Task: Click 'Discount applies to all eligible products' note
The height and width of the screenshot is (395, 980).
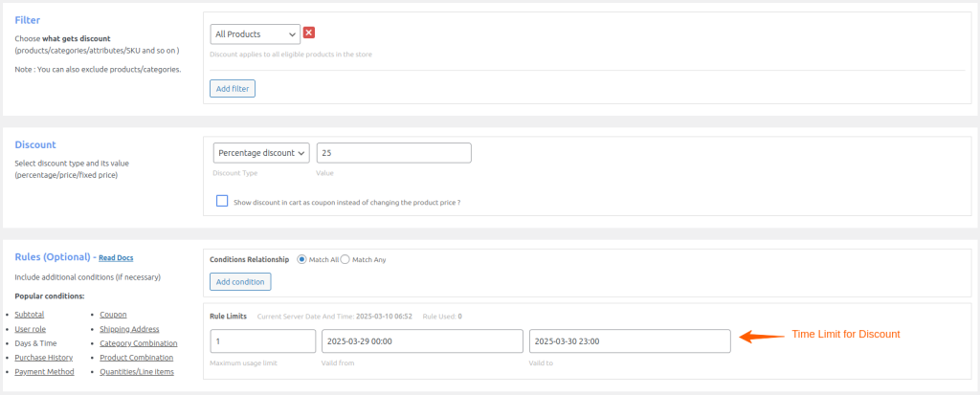Action: [x=291, y=55]
